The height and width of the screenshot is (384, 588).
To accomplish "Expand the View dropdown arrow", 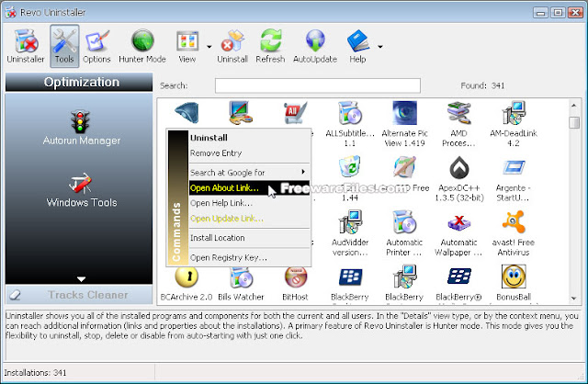I will (209, 47).
